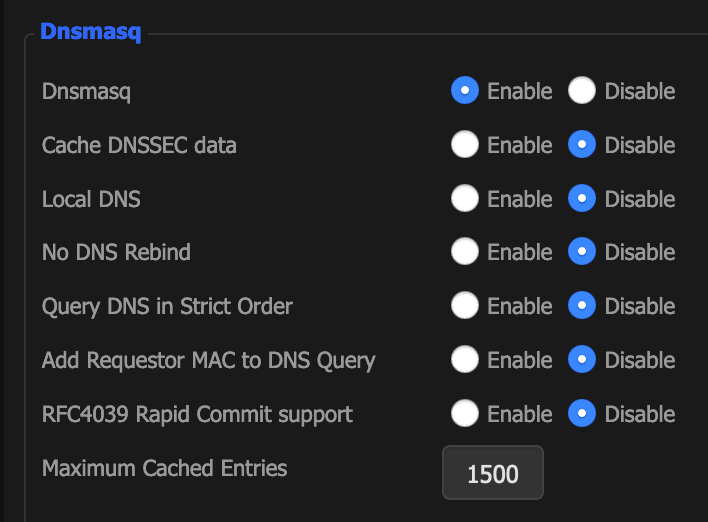Click the RFC4039 Rapid Commit support label

pos(197,415)
